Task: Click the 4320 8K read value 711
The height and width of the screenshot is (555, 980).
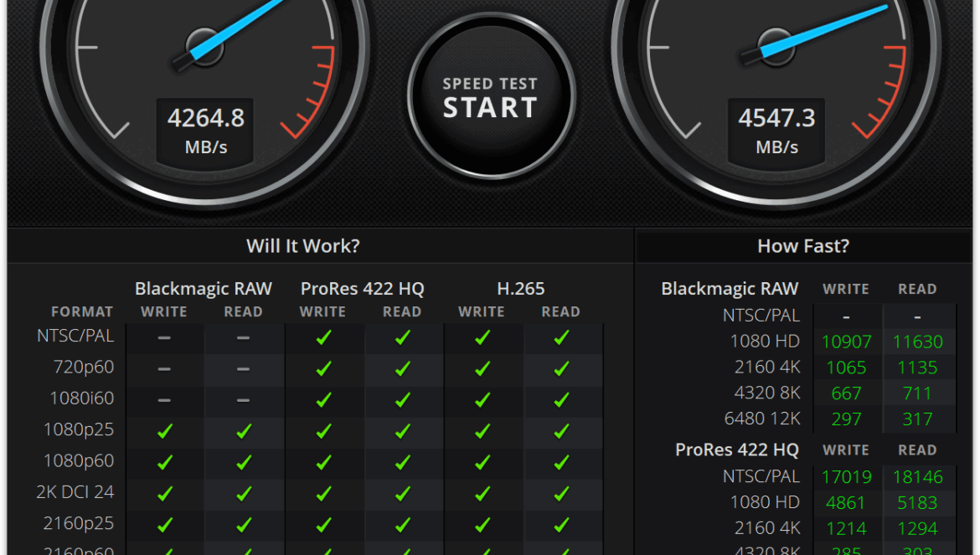Action: (x=917, y=393)
